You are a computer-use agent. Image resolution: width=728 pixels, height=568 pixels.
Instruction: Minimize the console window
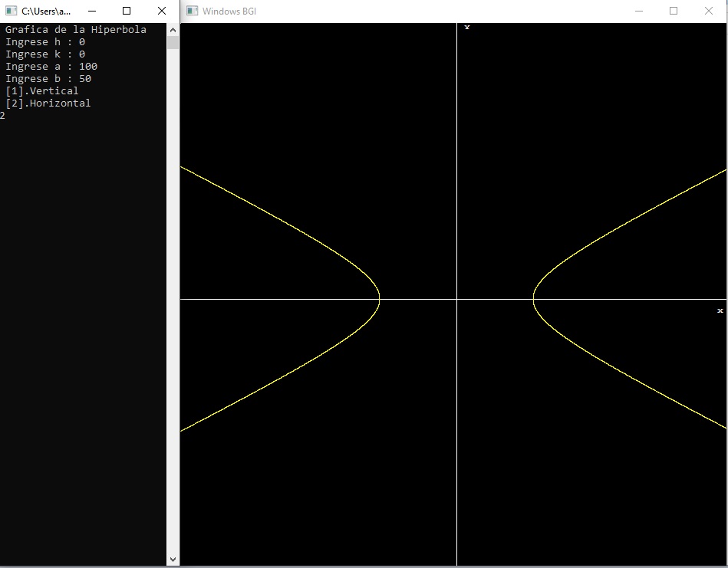(92, 11)
